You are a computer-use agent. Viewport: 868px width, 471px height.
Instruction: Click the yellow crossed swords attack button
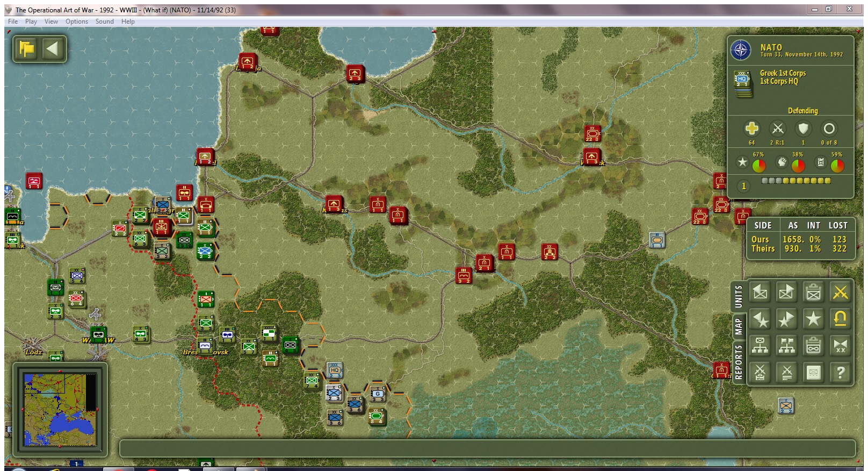click(x=840, y=292)
